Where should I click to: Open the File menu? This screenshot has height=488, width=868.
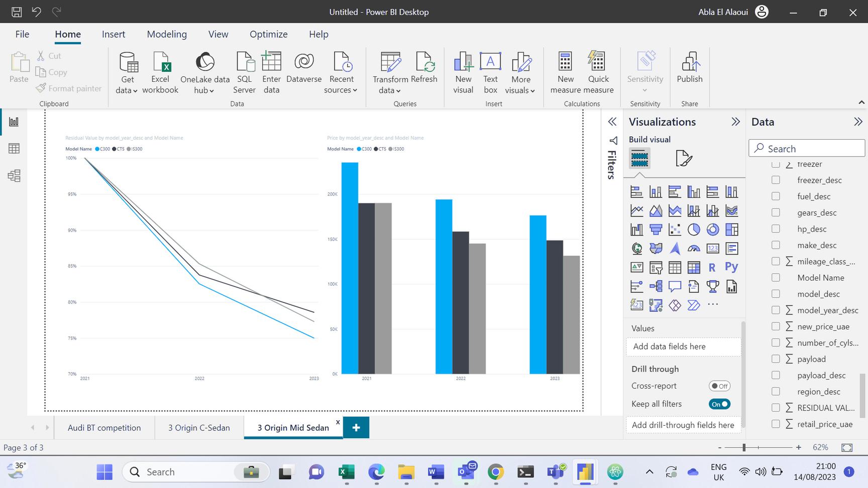pos(22,34)
